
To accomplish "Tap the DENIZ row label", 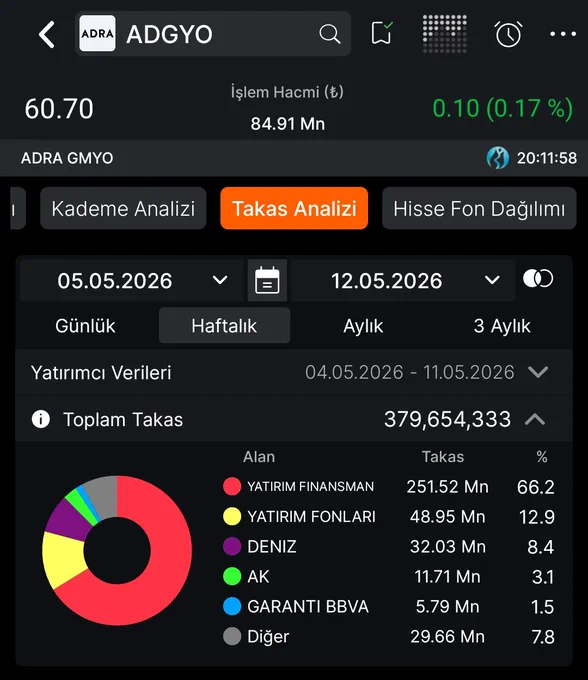I will click(x=271, y=546).
